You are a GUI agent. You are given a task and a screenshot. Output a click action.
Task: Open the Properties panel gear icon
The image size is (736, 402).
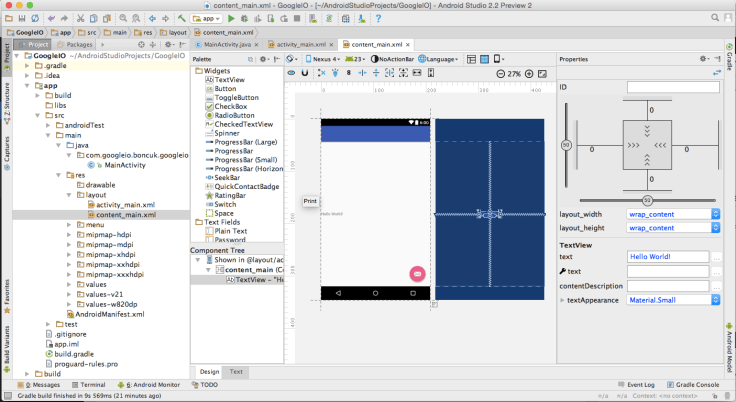point(703,59)
